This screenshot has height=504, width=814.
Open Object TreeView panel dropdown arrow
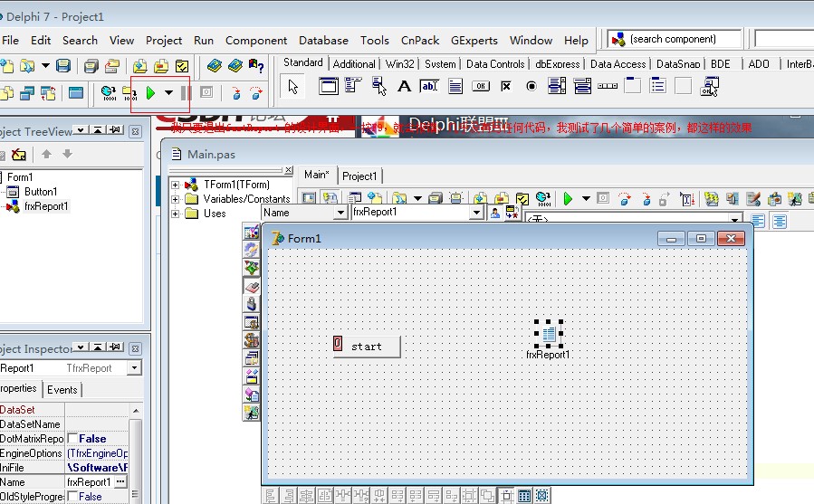(81, 129)
